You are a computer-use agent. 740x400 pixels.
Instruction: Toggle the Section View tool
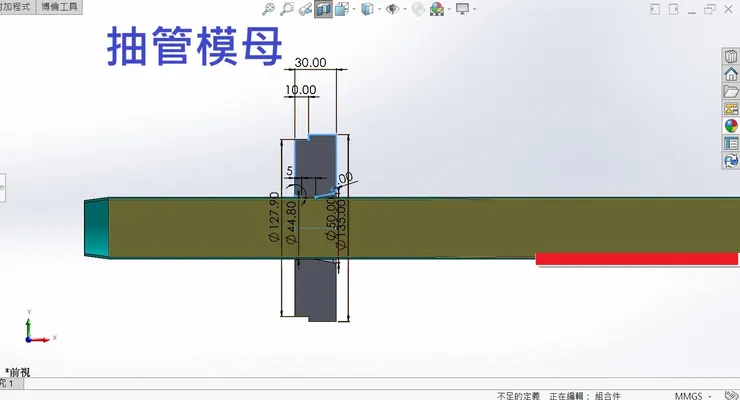point(323,8)
